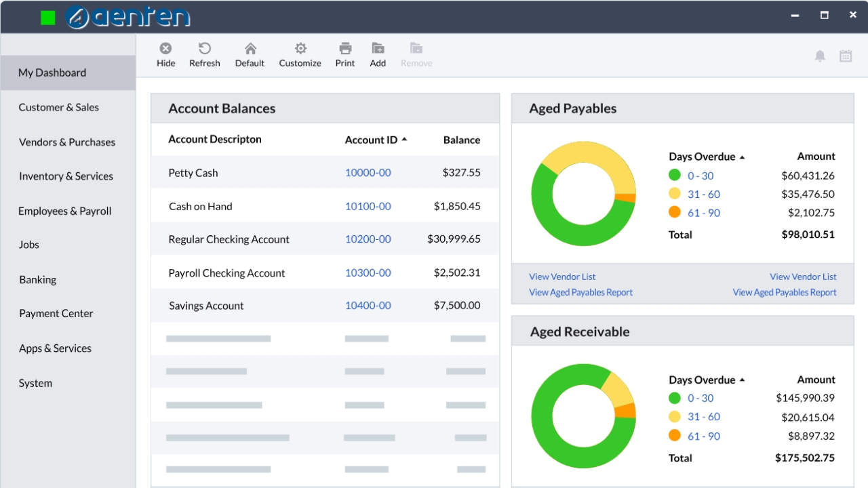The image size is (868, 488).
Task: Open the 31 - 60 link in Aged Payables
Action: point(704,194)
